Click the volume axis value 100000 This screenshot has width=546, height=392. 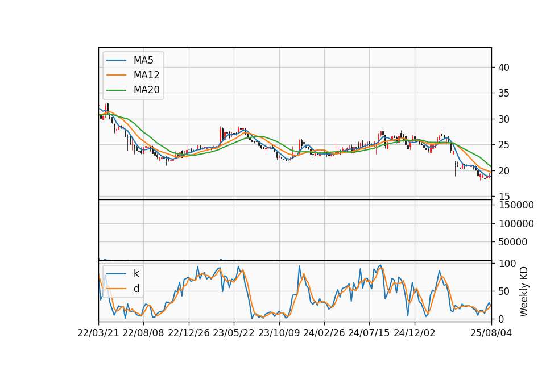coord(516,224)
